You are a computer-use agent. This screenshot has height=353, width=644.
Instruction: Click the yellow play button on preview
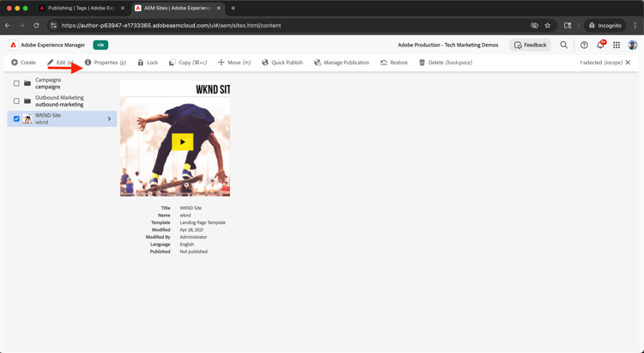(182, 143)
